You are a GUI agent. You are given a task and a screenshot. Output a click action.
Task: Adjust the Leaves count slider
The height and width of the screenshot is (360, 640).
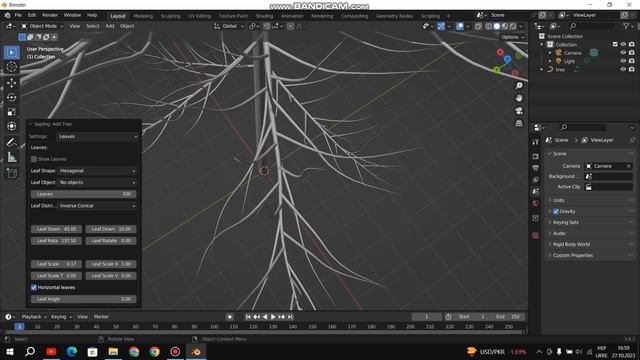coord(84,194)
